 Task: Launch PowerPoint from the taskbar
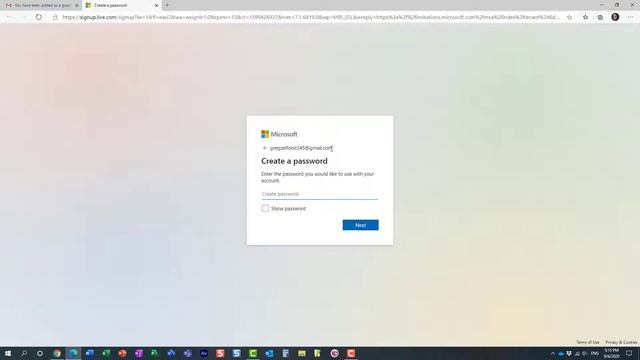pyautogui.click(x=122, y=353)
